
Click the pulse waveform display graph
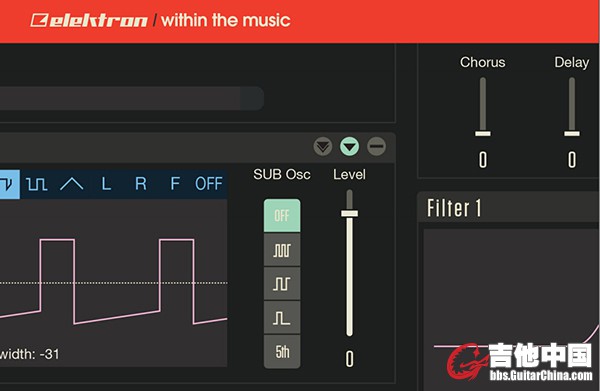[x=114, y=282]
